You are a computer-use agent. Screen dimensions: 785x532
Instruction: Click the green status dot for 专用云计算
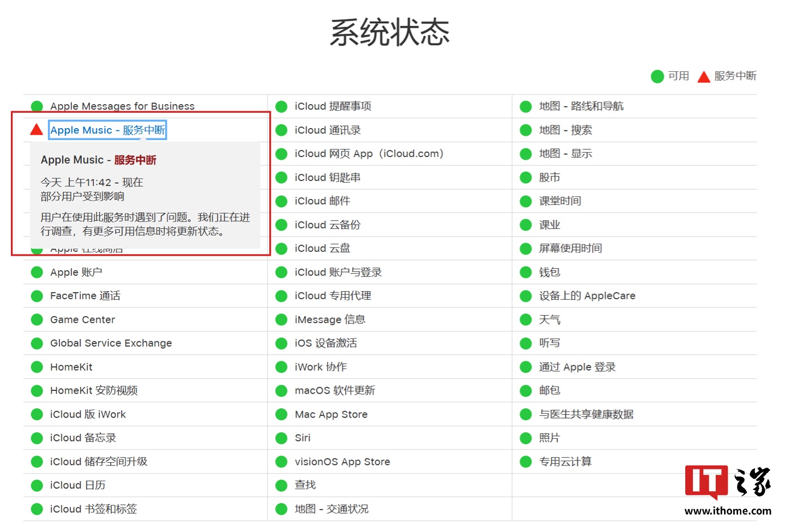(526, 462)
